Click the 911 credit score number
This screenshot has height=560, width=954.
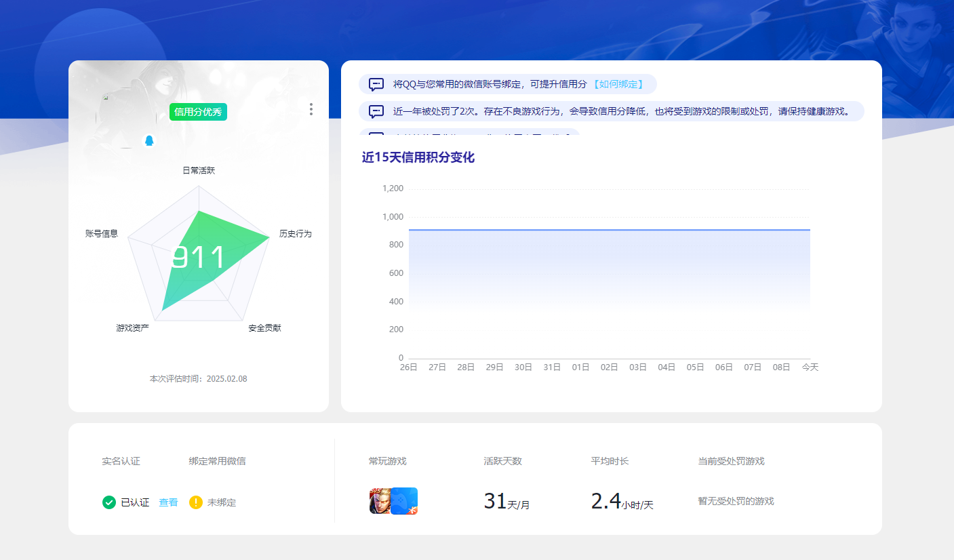(x=197, y=258)
